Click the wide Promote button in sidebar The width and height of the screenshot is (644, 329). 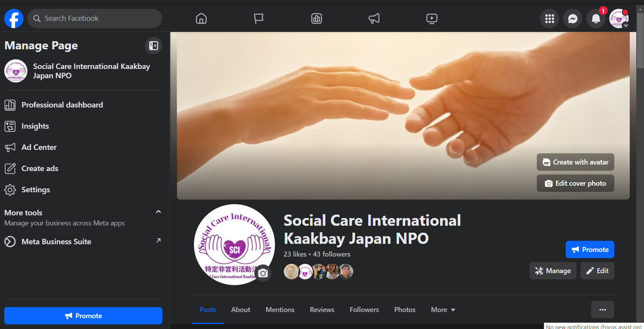[83, 316]
